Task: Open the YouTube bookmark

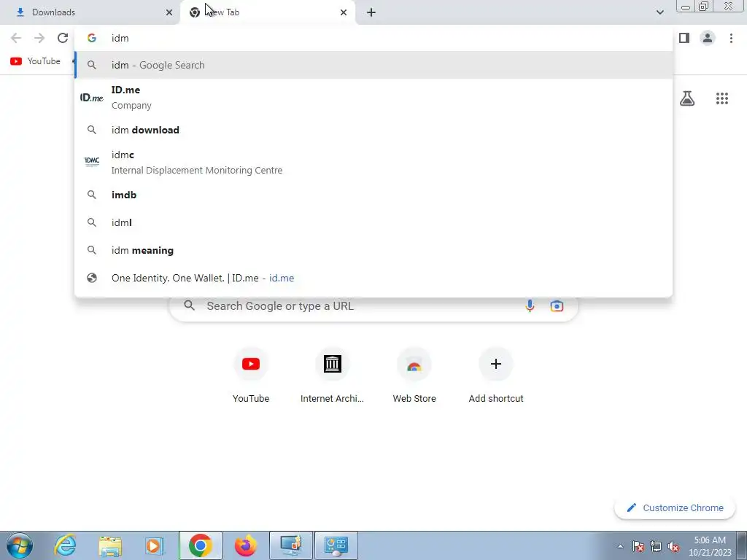Action: (x=36, y=61)
